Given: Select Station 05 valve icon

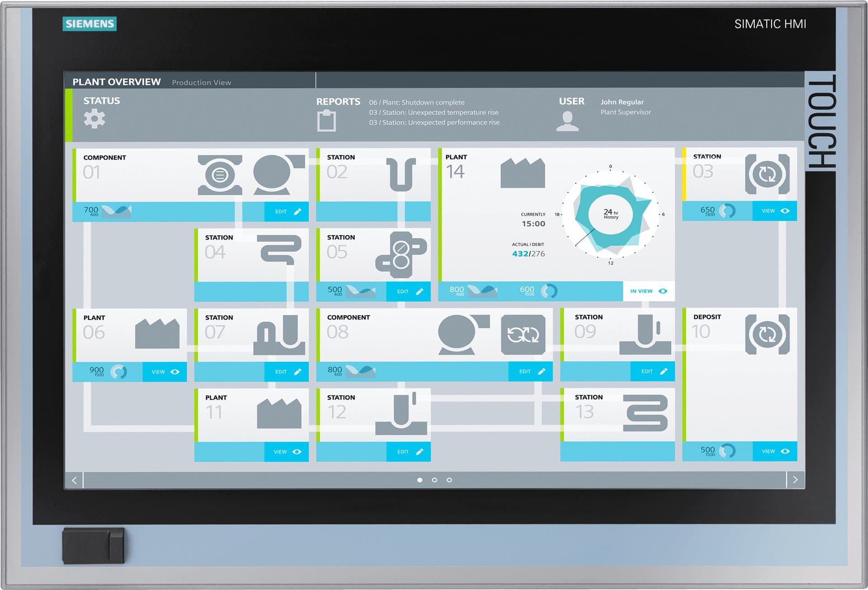Looking at the screenshot, I should [x=401, y=255].
